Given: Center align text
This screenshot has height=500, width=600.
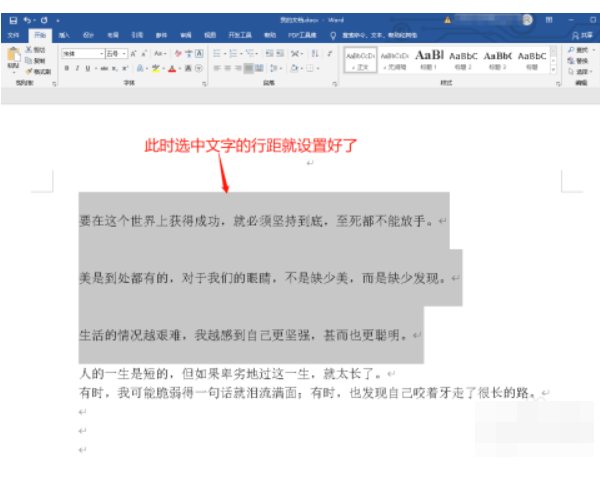Looking at the screenshot, I should pyautogui.click(x=227, y=68).
